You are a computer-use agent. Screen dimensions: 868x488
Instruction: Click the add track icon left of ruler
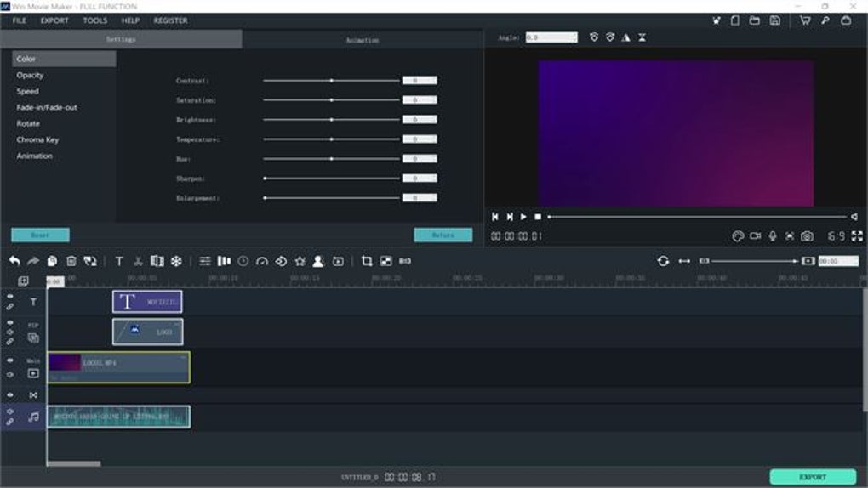pyautogui.click(x=23, y=281)
